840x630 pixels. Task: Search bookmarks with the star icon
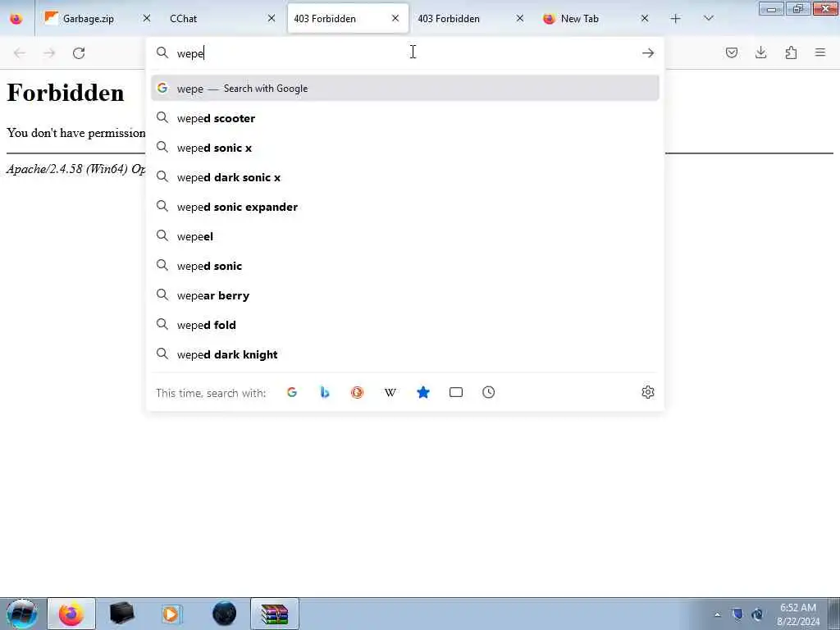pyautogui.click(x=423, y=392)
